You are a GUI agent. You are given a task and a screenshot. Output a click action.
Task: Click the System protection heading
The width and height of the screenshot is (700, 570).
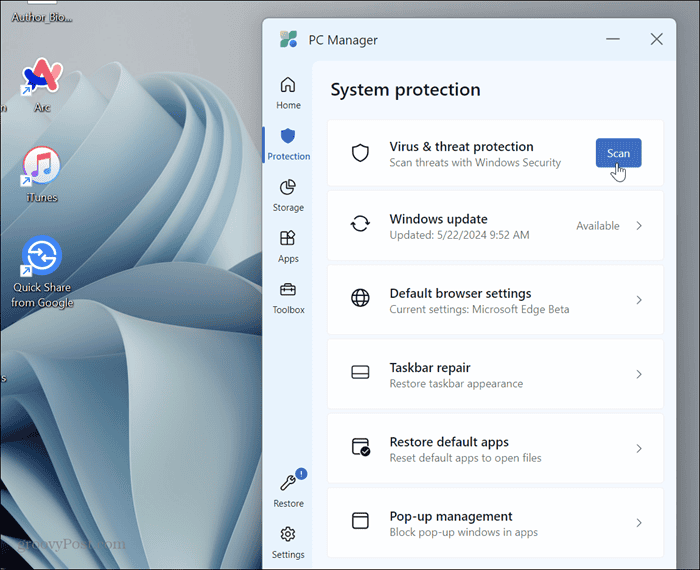(405, 90)
